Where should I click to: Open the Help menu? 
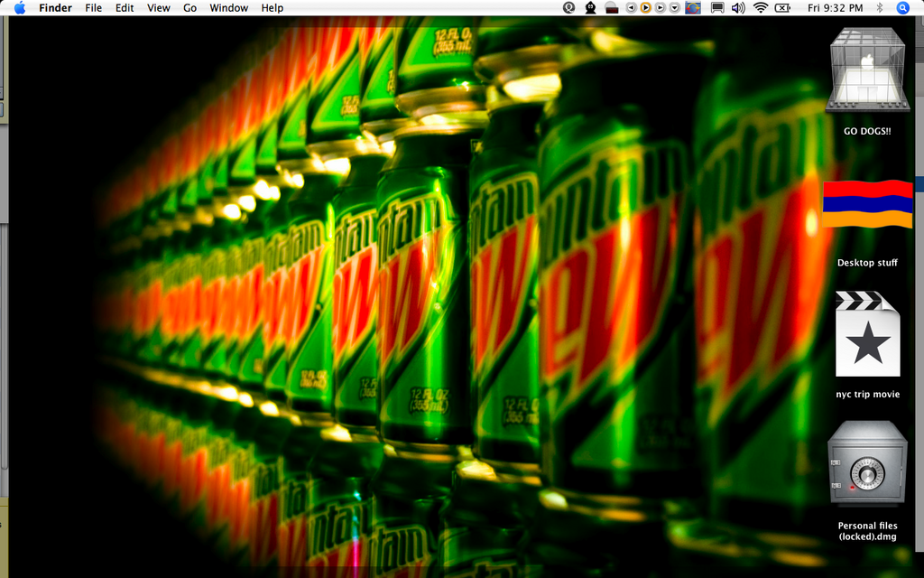[x=273, y=7]
